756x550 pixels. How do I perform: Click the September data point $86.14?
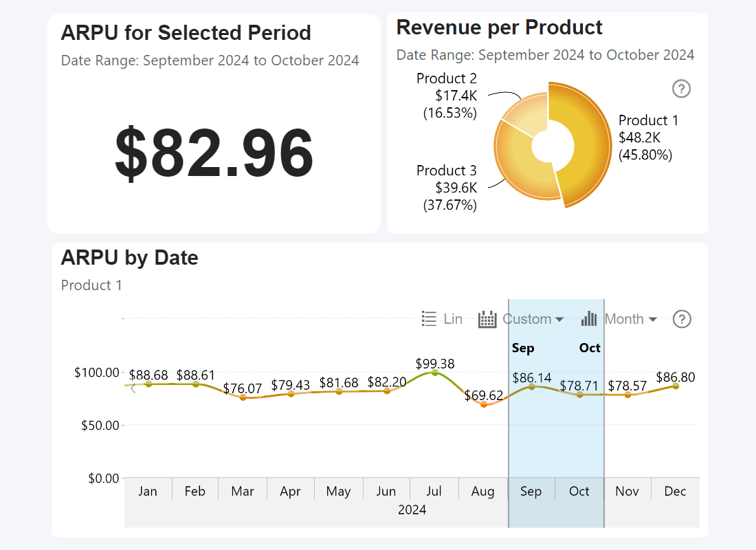pos(532,386)
